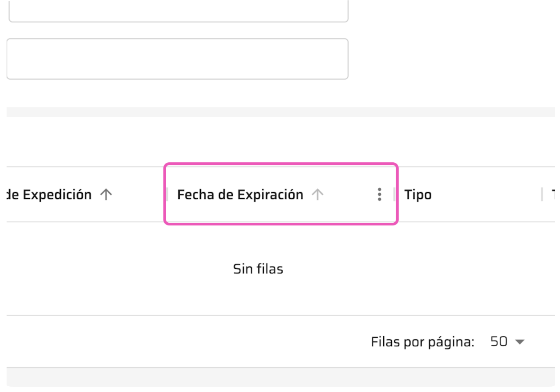Click the column separator right of Tipo
This screenshot has width=560, height=392.
[542, 194]
